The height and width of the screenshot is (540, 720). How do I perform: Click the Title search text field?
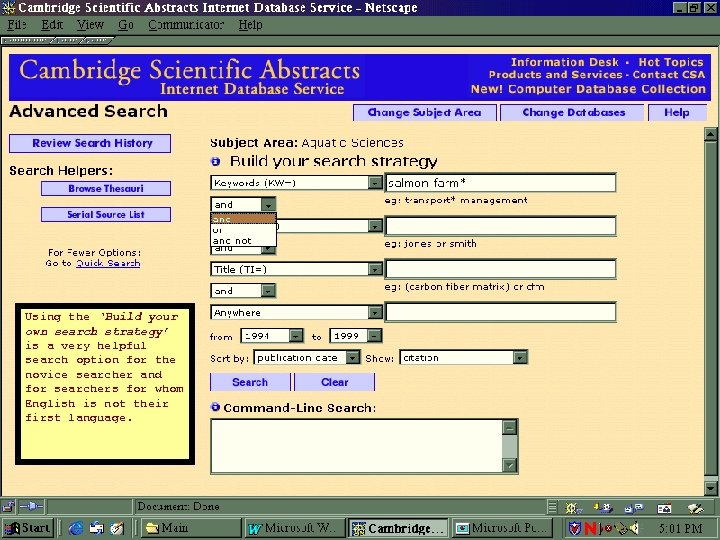(501, 269)
